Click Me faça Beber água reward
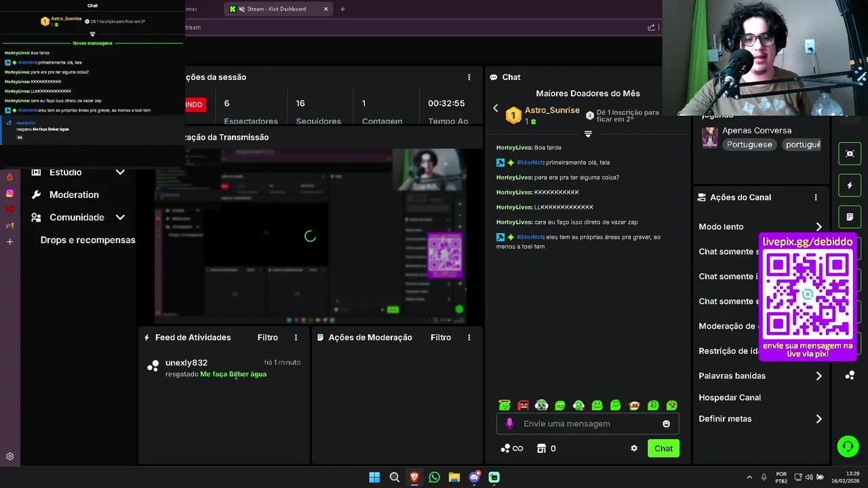Viewport: 868px width, 488px height. click(233, 374)
